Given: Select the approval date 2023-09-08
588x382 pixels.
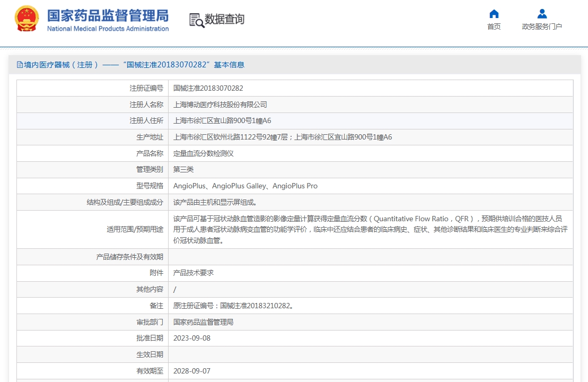Looking at the screenshot, I should click(191, 338).
